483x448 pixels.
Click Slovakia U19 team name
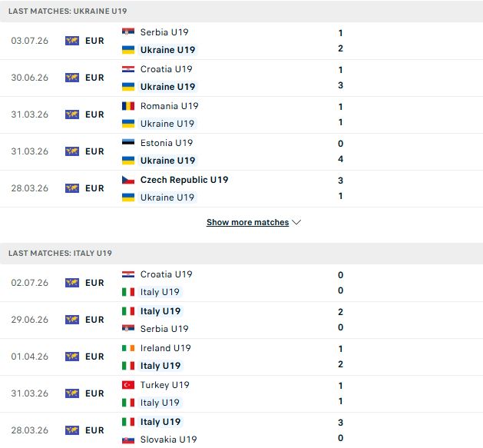click(168, 440)
